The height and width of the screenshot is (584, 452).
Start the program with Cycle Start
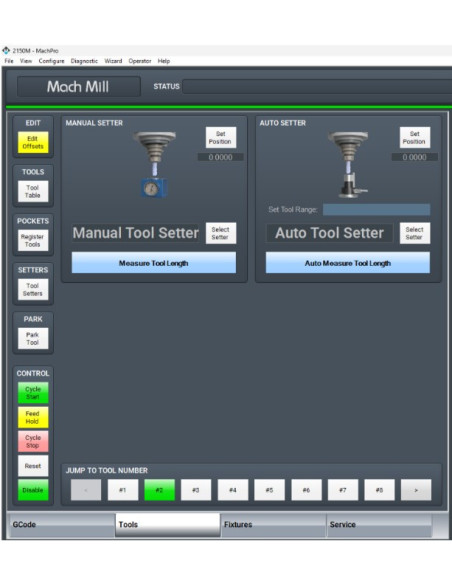click(x=33, y=393)
